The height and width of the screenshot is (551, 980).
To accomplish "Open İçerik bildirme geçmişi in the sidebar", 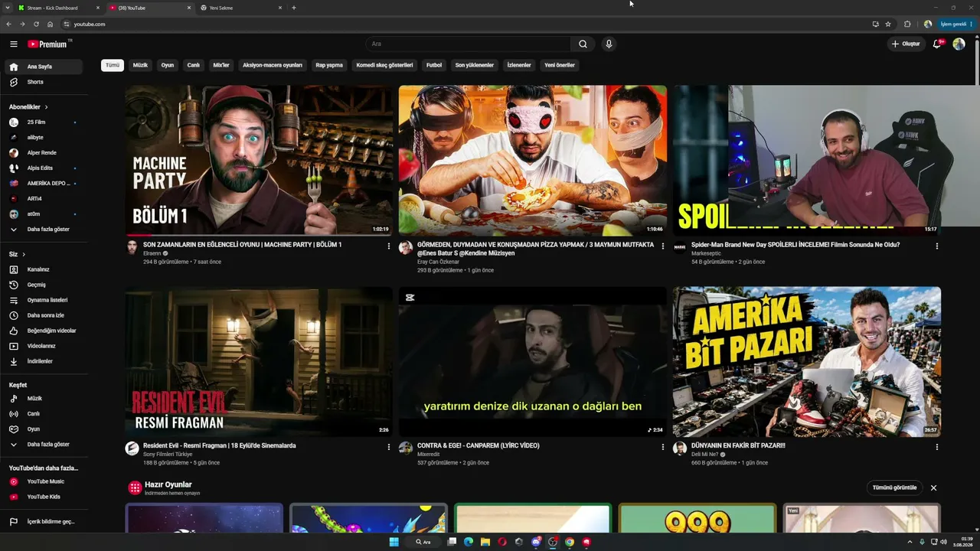I will tap(43, 522).
